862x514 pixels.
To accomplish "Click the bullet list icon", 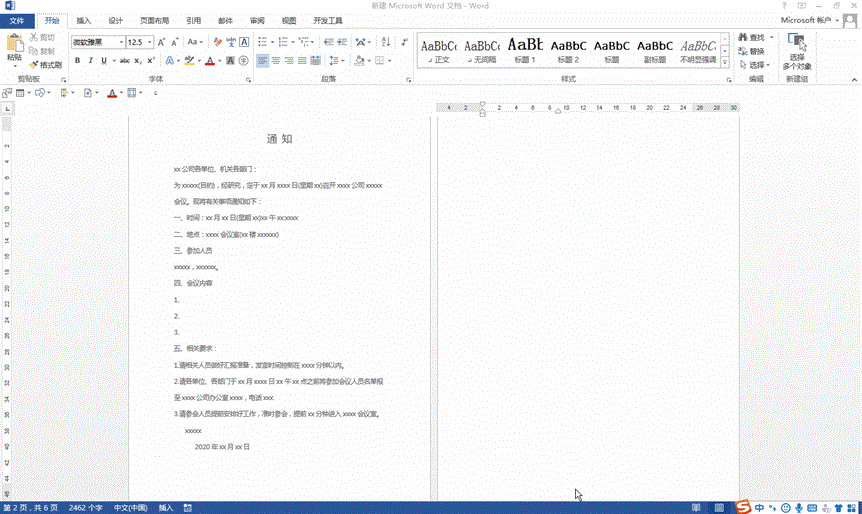I will [x=262, y=42].
